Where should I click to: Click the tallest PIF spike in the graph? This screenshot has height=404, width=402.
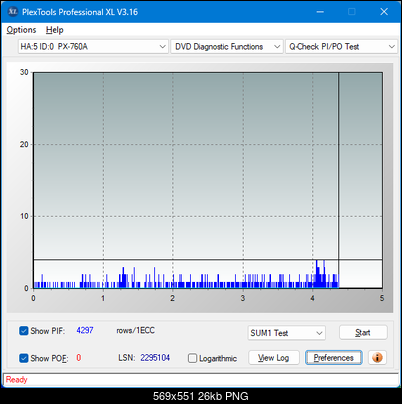tap(317, 273)
